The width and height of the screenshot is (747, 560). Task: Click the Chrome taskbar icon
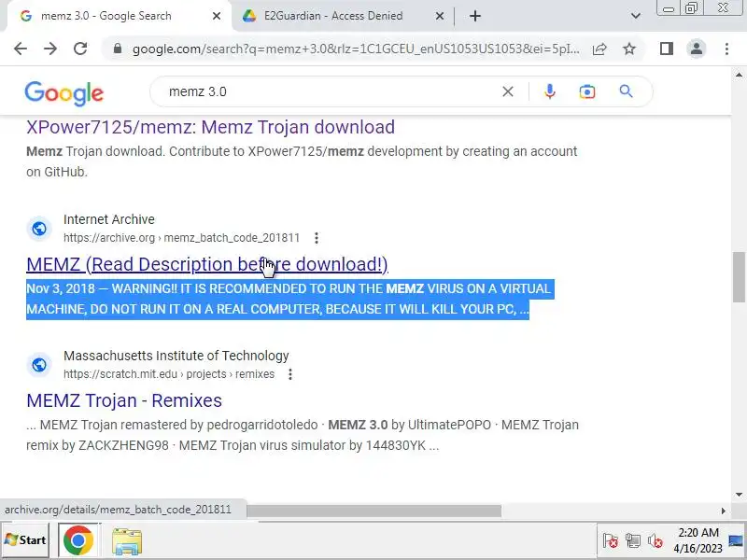click(78, 540)
